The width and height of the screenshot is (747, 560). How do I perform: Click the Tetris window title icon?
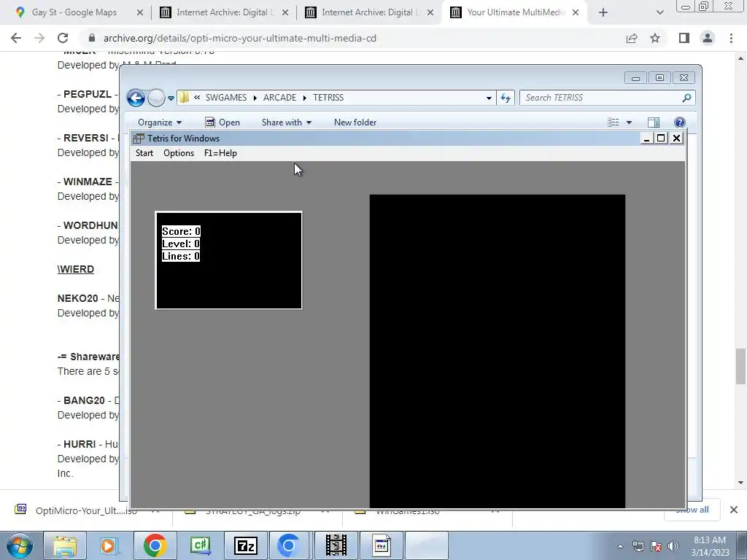(x=139, y=139)
